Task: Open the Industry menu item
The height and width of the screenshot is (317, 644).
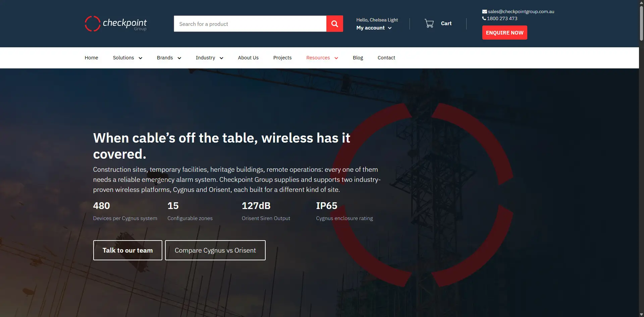Action: (205, 58)
